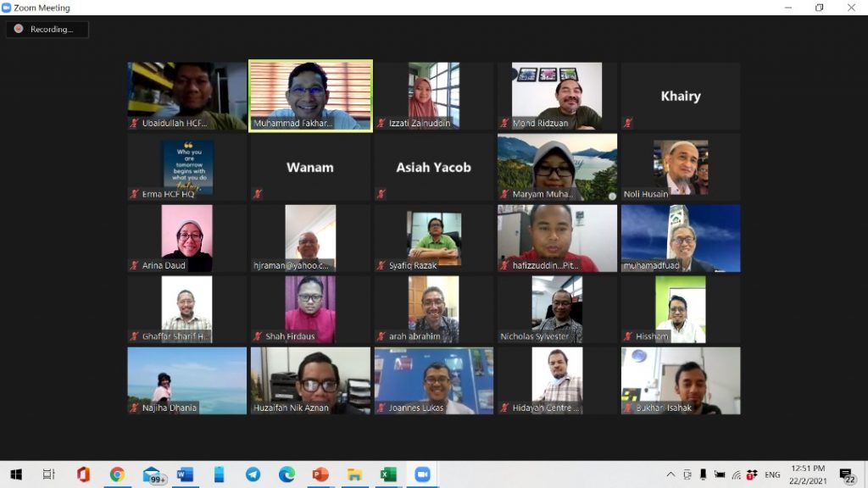Open the Telegram taskbar icon
The height and width of the screenshot is (488, 868).
coord(253,474)
